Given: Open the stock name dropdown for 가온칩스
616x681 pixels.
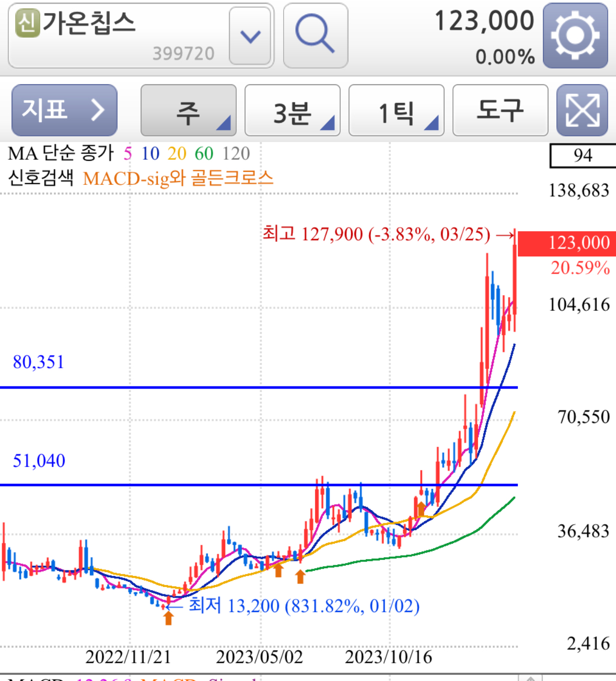Looking at the screenshot, I should 250,37.
